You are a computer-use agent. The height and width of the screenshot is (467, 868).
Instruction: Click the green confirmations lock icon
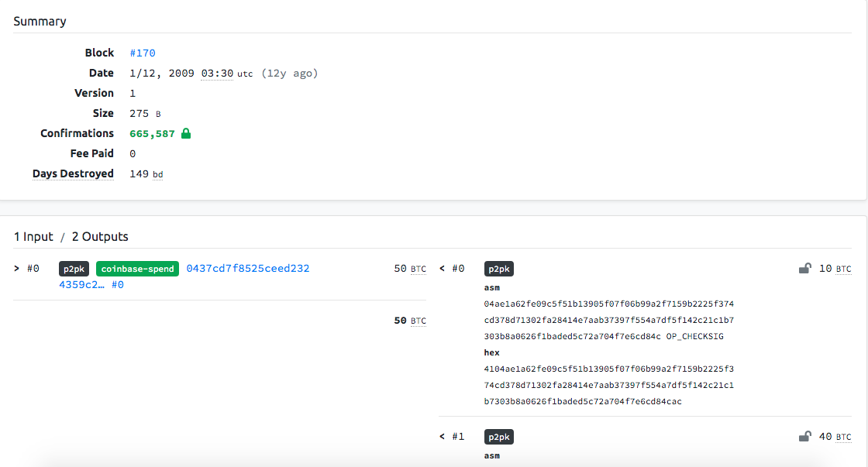[186, 133]
